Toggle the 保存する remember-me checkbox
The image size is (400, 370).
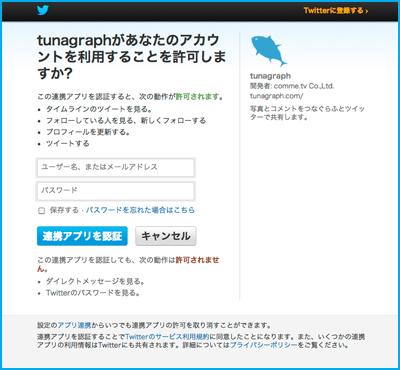tap(42, 211)
